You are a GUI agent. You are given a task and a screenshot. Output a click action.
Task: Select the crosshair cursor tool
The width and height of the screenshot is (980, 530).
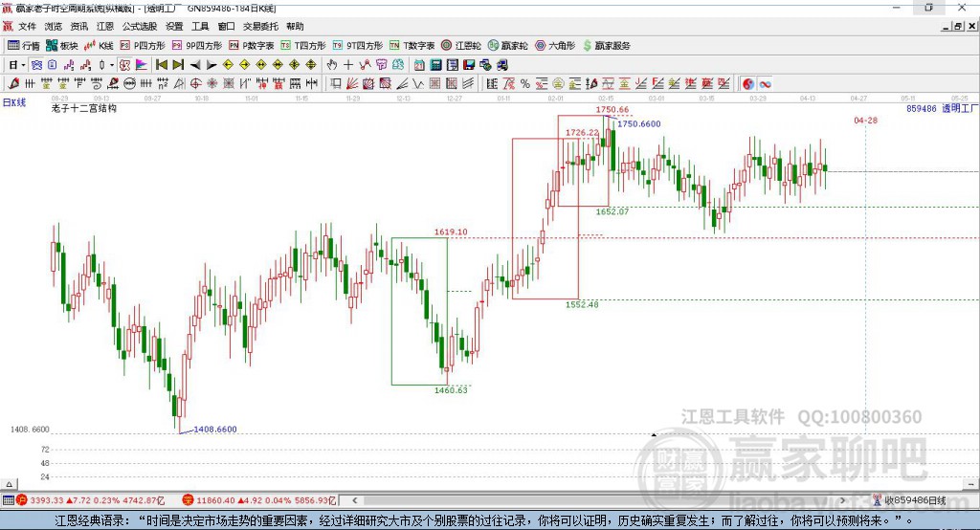(348, 65)
